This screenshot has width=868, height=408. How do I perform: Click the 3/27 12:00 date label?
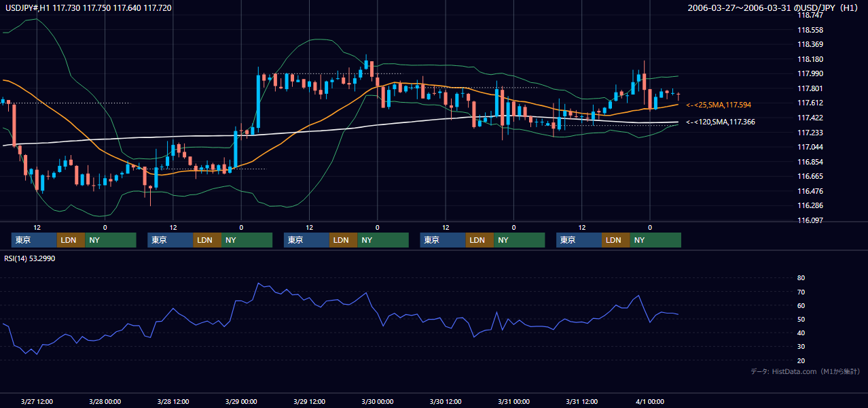click(x=37, y=401)
